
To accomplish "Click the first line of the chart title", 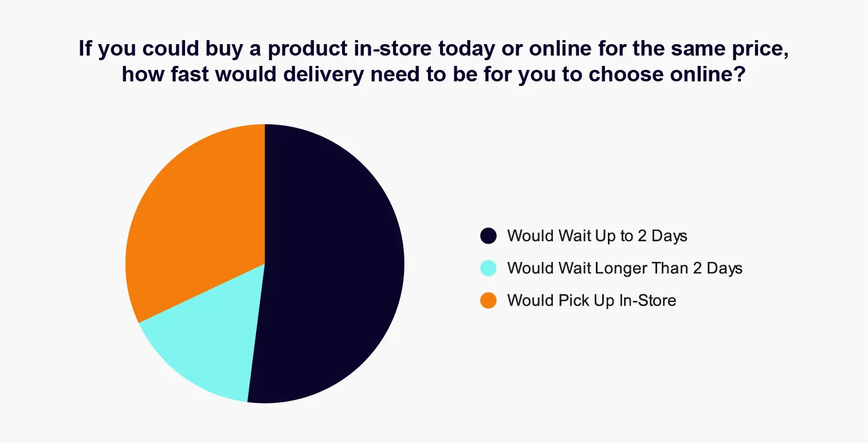I will point(434,49).
